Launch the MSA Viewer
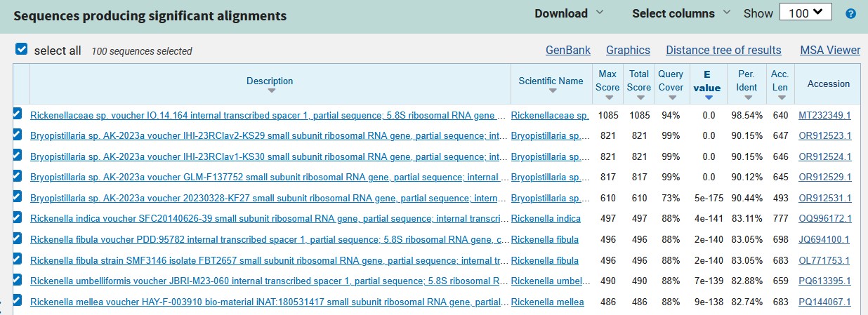 pos(830,50)
